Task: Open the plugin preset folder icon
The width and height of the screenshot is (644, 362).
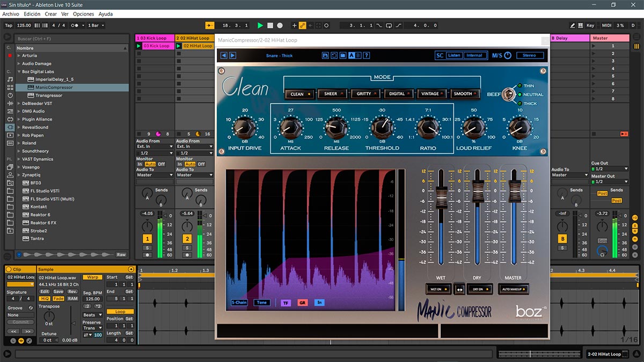Action: click(342, 55)
